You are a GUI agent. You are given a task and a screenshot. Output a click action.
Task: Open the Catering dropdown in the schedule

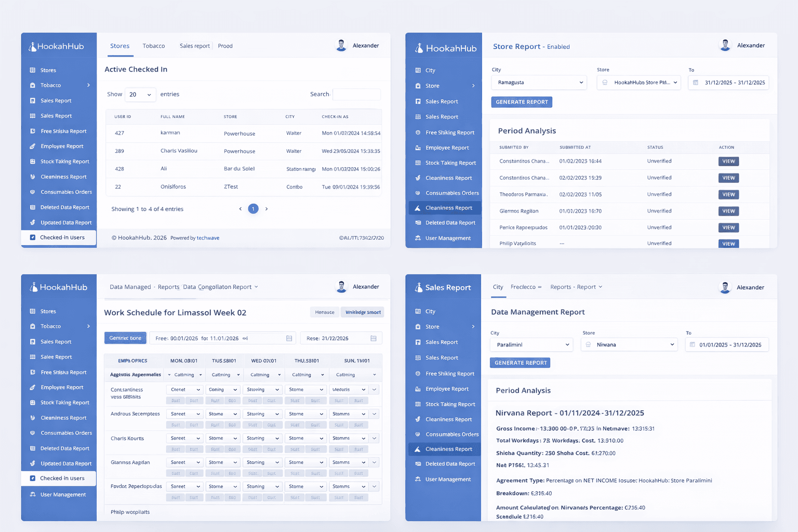184,374
